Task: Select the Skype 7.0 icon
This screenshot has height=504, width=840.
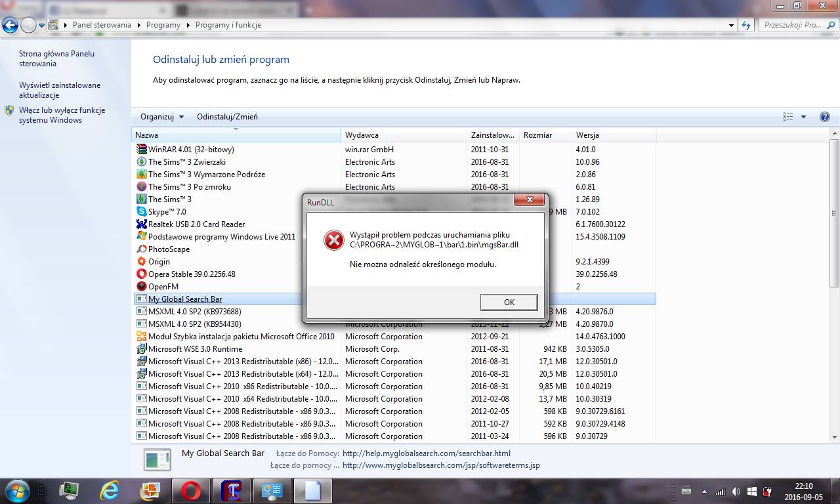Action: point(141,212)
